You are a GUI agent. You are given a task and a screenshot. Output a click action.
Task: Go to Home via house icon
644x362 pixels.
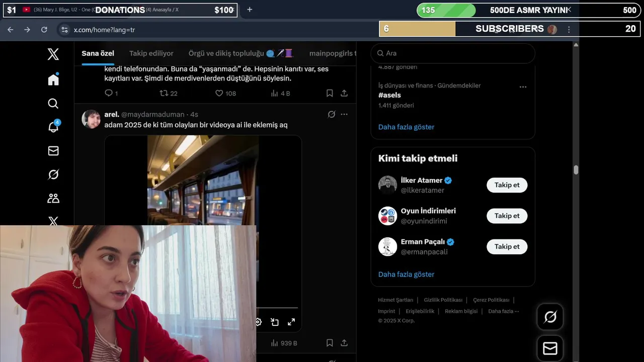tap(53, 79)
